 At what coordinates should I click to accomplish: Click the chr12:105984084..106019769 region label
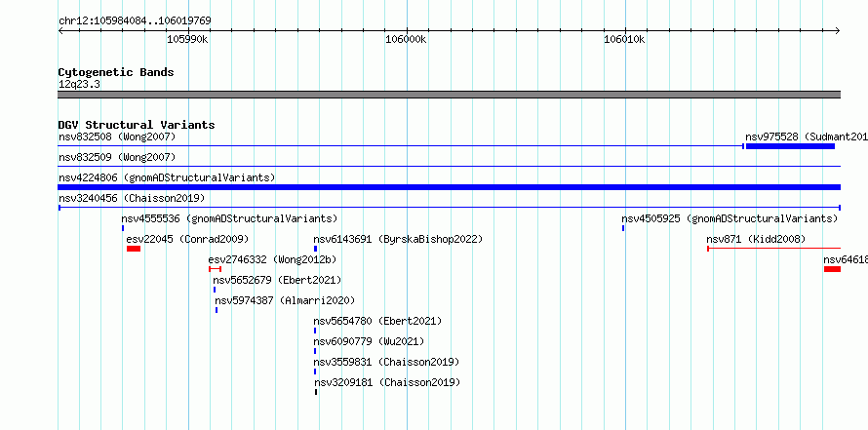(x=135, y=21)
